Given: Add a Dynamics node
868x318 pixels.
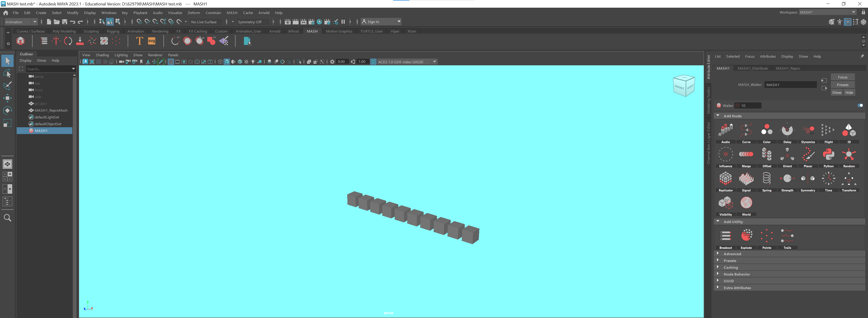Looking at the screenshot, I should [808, 130].
